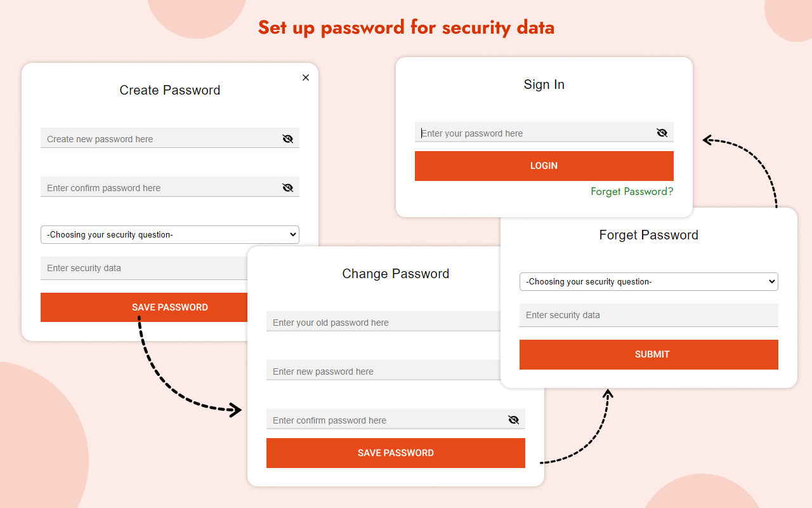The width and height of the screenshot is (812, 508).
Task: Focus the Create new password field
Action: (x=159, y=138)
